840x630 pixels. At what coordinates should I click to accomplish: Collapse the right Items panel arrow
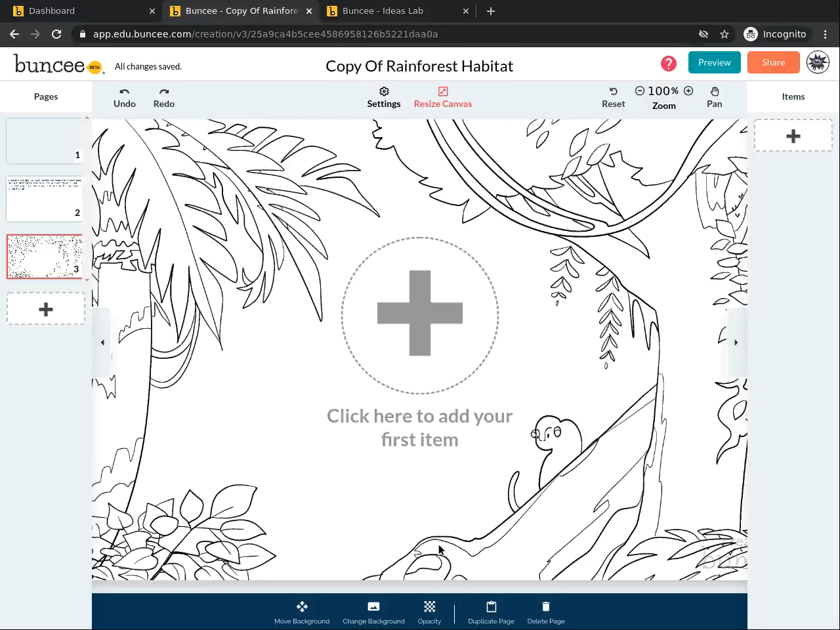[x=736, y=342]
